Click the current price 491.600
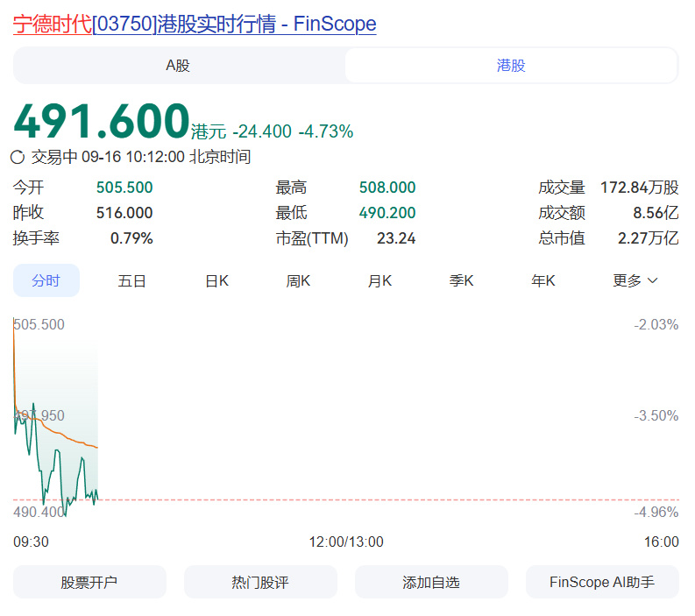Viewport: 695px width, 616px height. coord(102,121)
